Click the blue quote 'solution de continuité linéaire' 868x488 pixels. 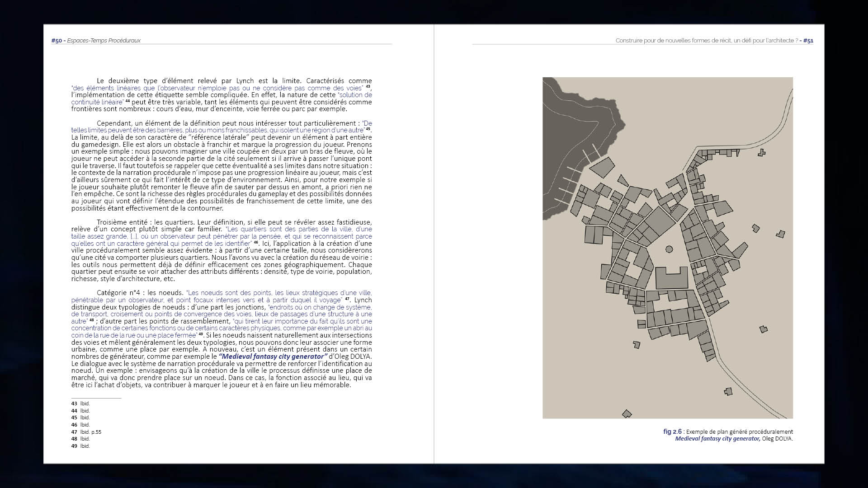pos(222,99)
